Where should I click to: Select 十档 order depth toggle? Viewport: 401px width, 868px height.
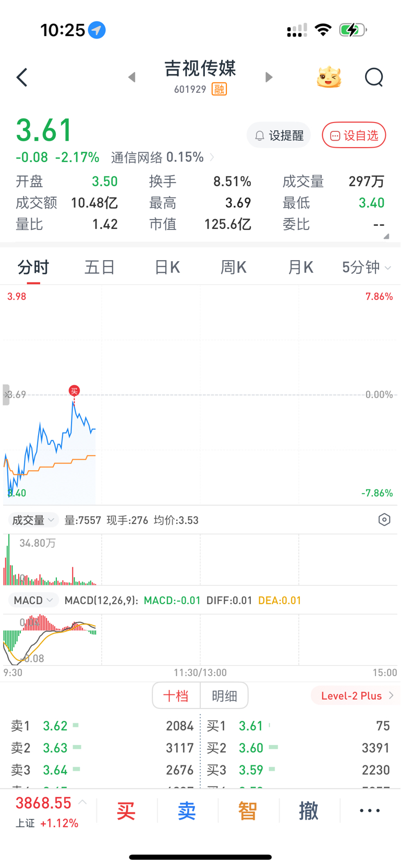[176, 695]
